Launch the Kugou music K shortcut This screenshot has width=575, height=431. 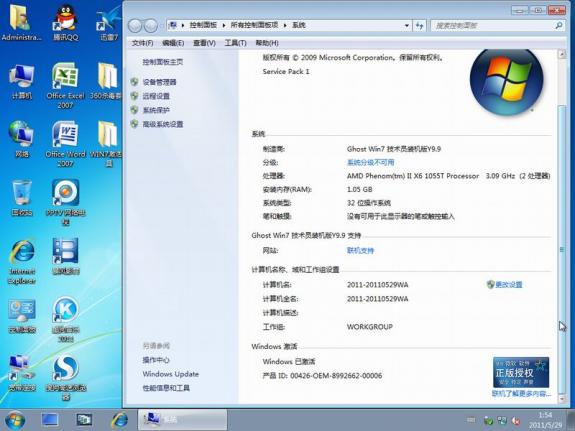click(65, 319)
